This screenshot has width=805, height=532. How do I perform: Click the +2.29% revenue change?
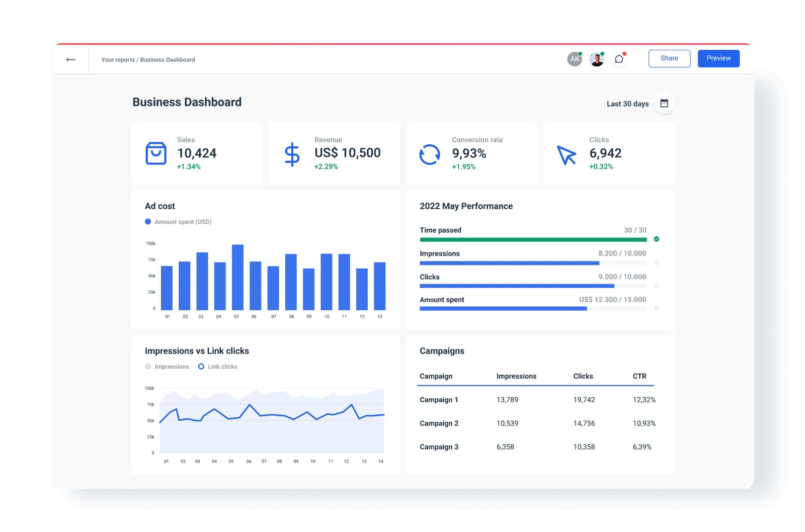(326, 166)
